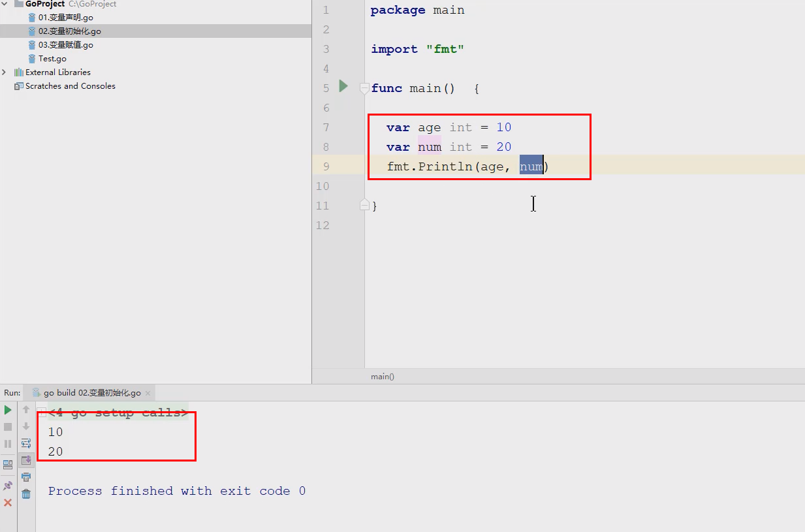Select Scratches and Consoles node

pyautogui.click(x=70, y=86)
